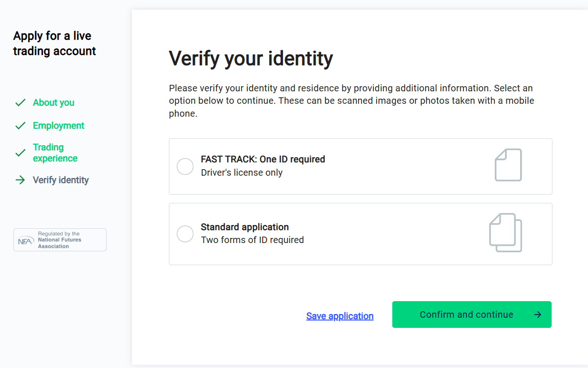Go to the Employment step
Image resolution: width=588 pixels, height=368 pixels.
(x=59, y=125)
